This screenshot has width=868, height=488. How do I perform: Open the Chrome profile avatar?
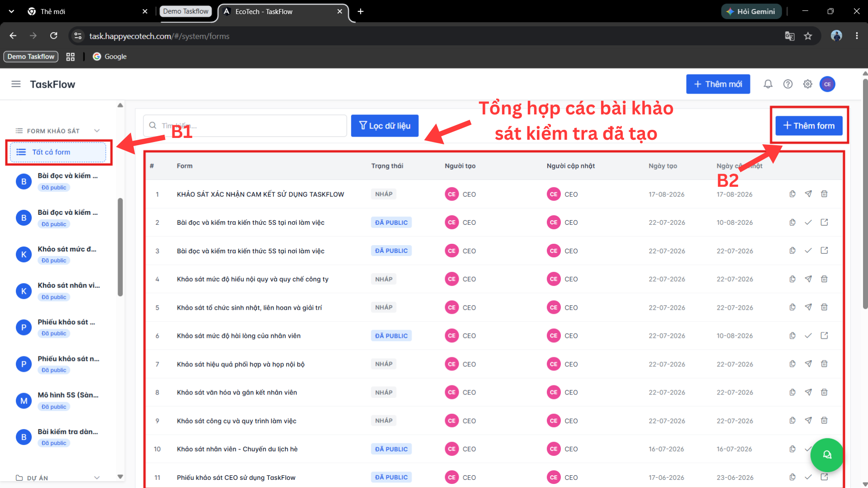pos(836,36)
